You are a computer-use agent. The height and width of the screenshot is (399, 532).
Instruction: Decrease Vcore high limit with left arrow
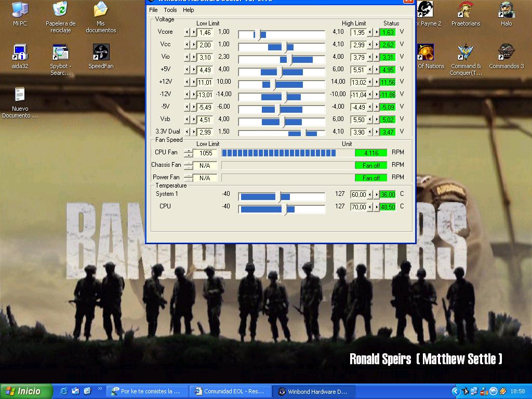(x=370, y=33)
